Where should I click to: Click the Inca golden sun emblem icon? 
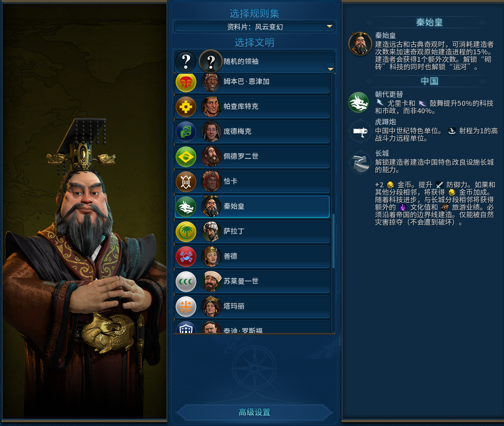tap(186, 106)
